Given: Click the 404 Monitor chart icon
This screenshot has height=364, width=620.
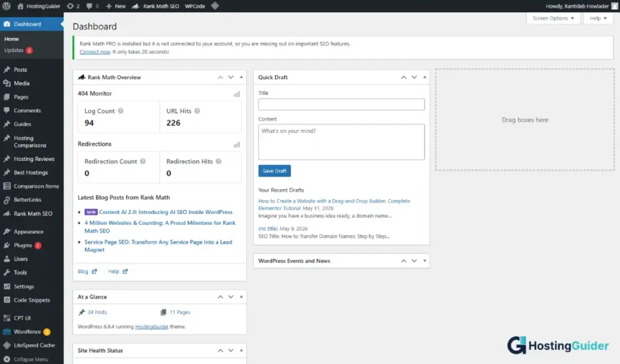Looking at the screenshot, I should [237, 94].
